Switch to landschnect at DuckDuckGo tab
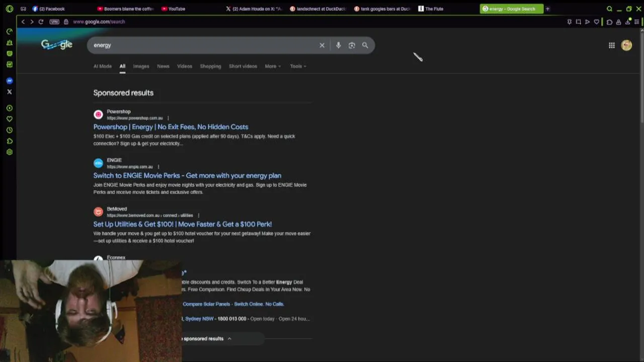 (x=319, y=9)
